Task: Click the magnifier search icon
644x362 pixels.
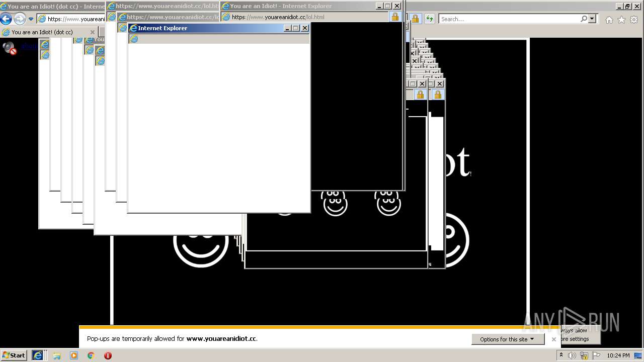Action: 584,19
